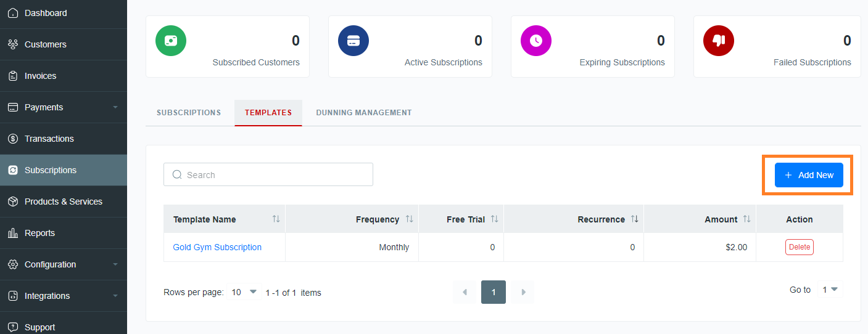Click the Expiring Subscriptions card label
Screen dimensions: 868x334
[x=622, y=62]
